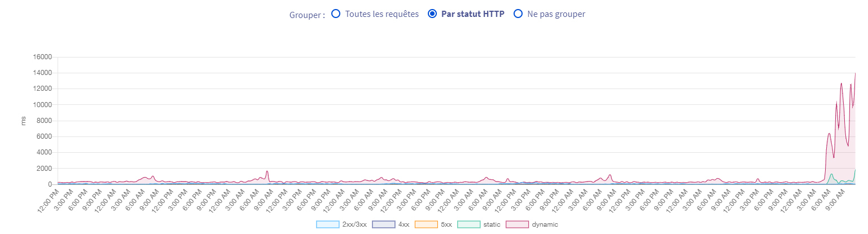The height and width of the screenshot is (234, 868).
Task: Toggle the 5xx orange legend box
Action: click(426, 224)
